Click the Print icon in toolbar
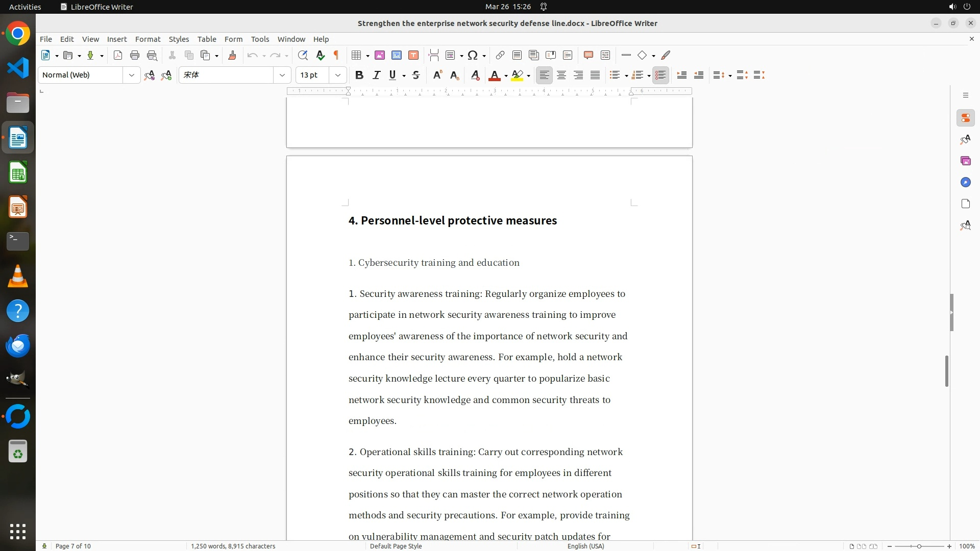The image size is (980, 551). [135, 56]
